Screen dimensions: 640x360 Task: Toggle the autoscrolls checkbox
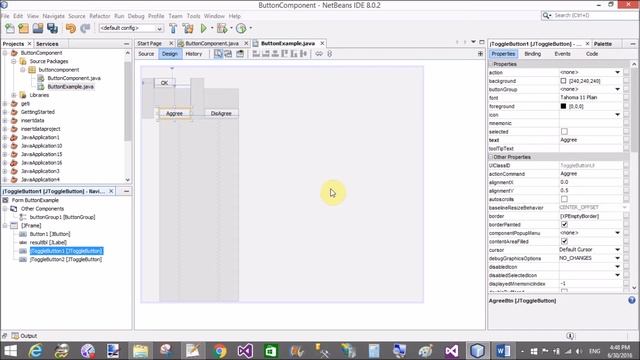pos(564,199)
